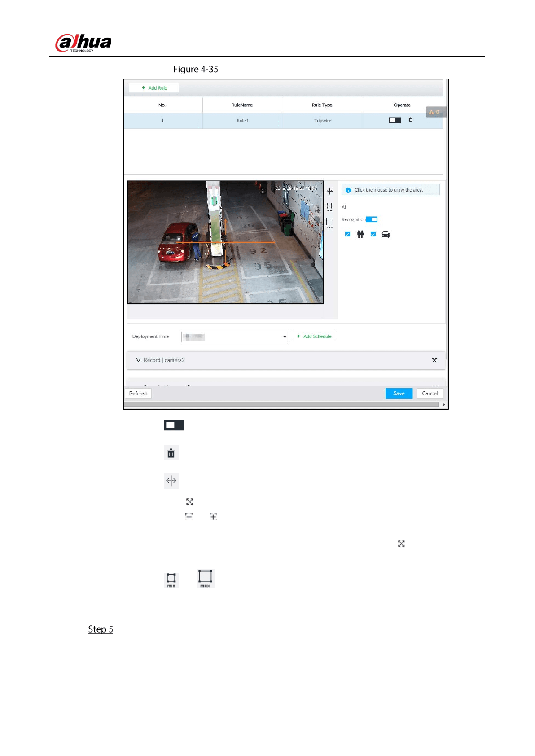
Task: Select the max size filter icon beside video
Action: pos(329,223)
